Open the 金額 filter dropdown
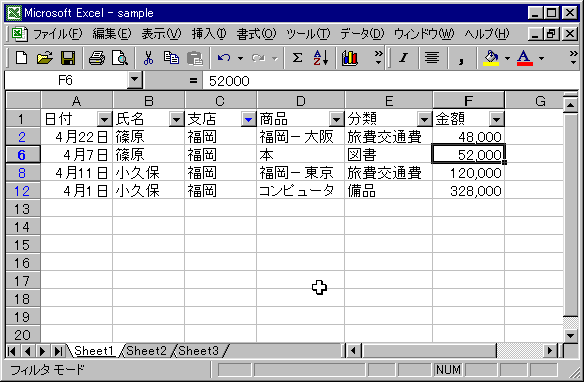 coord(496,120)
